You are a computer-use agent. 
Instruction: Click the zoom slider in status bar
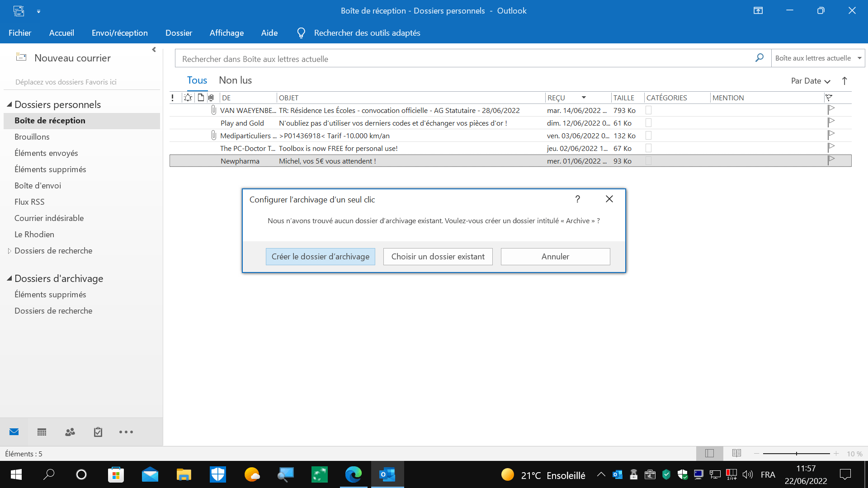(x=797, y=453)
